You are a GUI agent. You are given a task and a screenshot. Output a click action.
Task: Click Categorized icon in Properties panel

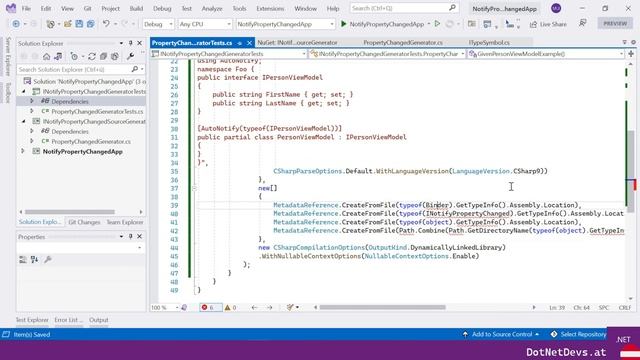pyautogui.click(x=23, y=259)
